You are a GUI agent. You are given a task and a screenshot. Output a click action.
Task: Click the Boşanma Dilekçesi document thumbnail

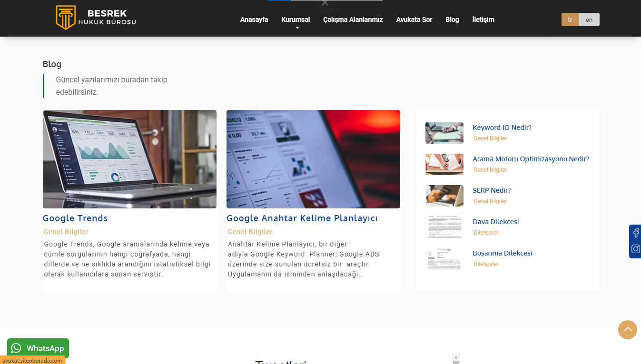click(x=444, y=258)
